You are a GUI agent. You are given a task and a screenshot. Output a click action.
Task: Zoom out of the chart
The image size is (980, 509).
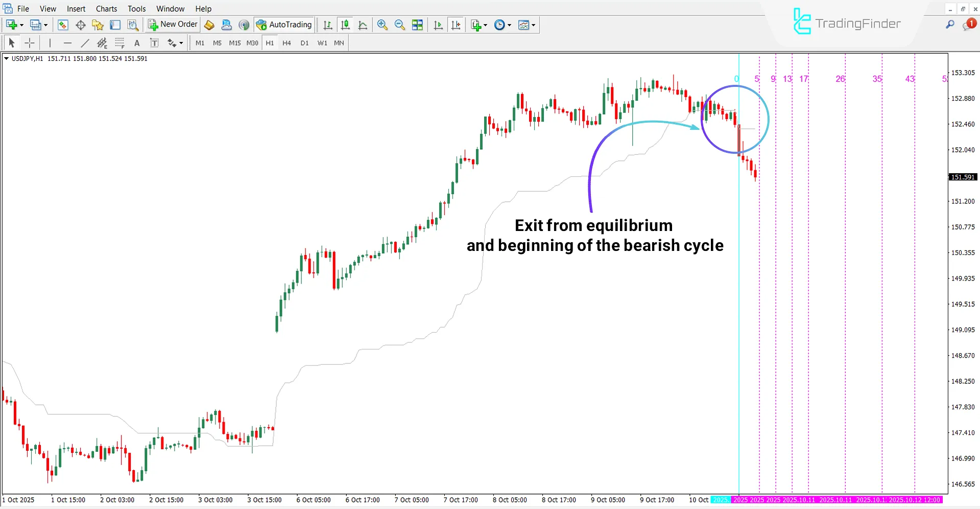coord(399,25)
